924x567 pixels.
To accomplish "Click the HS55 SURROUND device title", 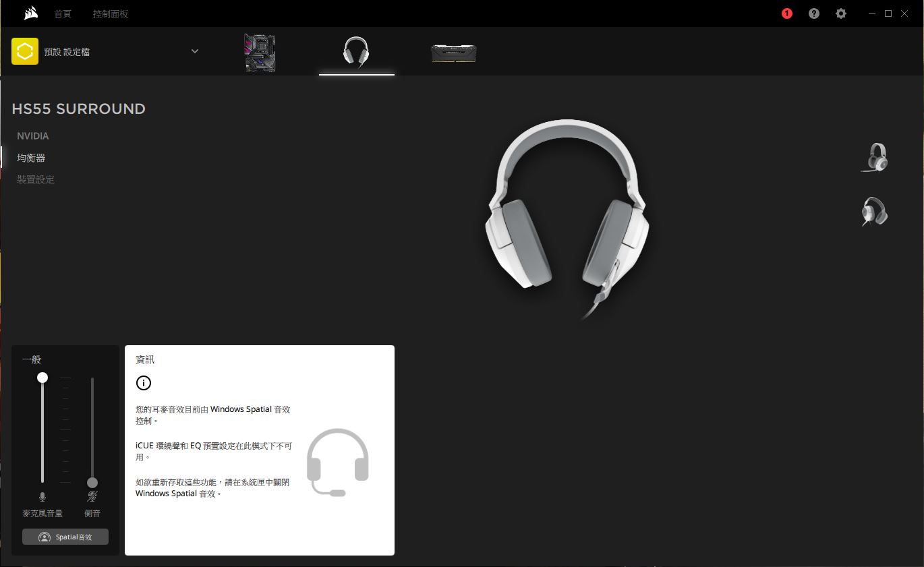I will coord(79,109).
